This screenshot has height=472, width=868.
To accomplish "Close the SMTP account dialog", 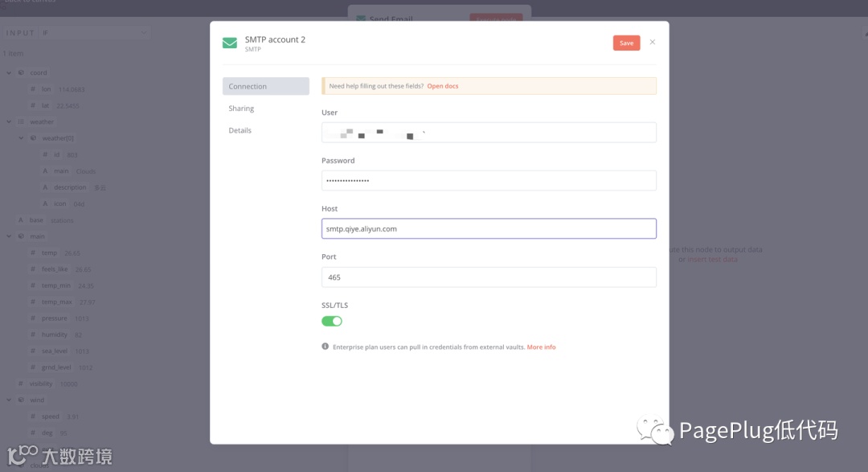I will click(653, 42).
